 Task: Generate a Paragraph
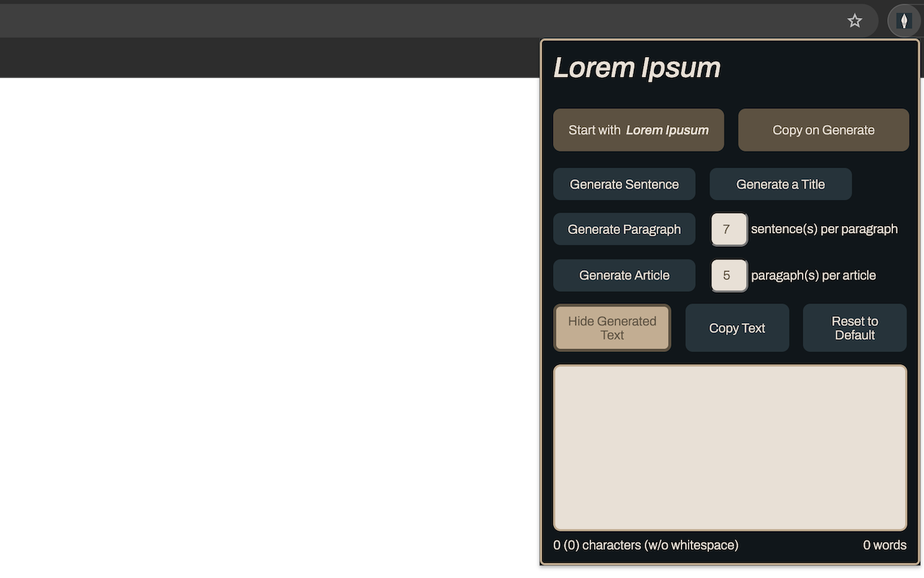[624, 229]
